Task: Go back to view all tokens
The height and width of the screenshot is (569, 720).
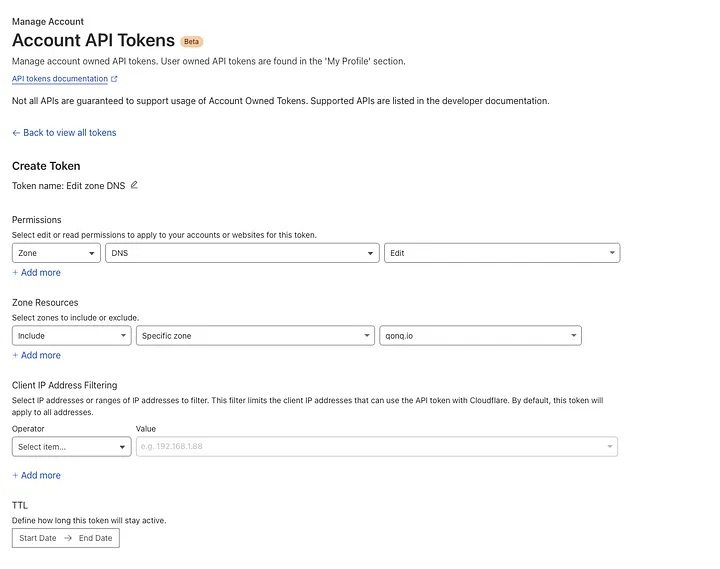Action: (70, 133)
